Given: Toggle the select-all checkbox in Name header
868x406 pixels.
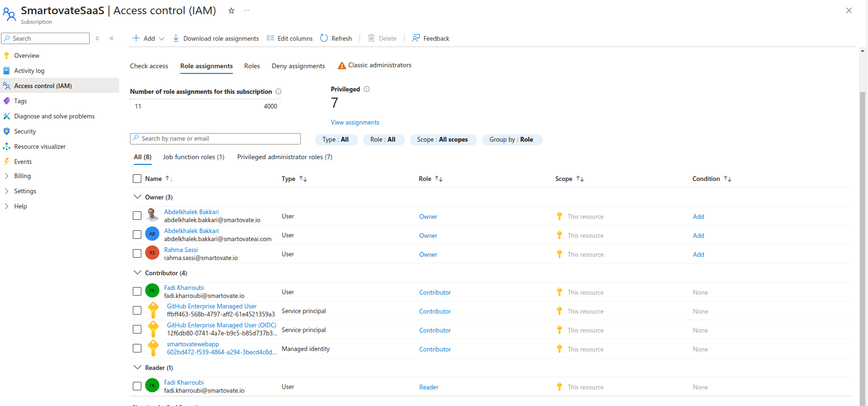Looking at the screenshot, I should point(137,179).
